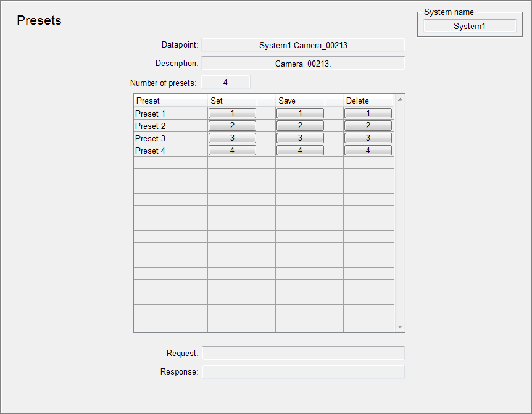Viewport: 532px width, 414px height.
Task: Click Set button 1 for Preset 1
Action: pos(232,114)
